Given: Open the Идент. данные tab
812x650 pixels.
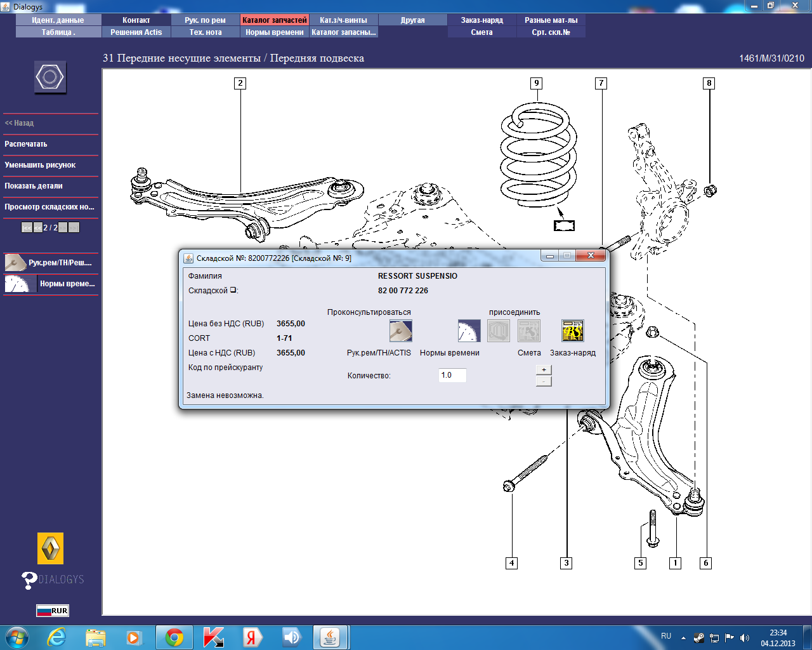Looking at the screenshot, I should point(58,20).
